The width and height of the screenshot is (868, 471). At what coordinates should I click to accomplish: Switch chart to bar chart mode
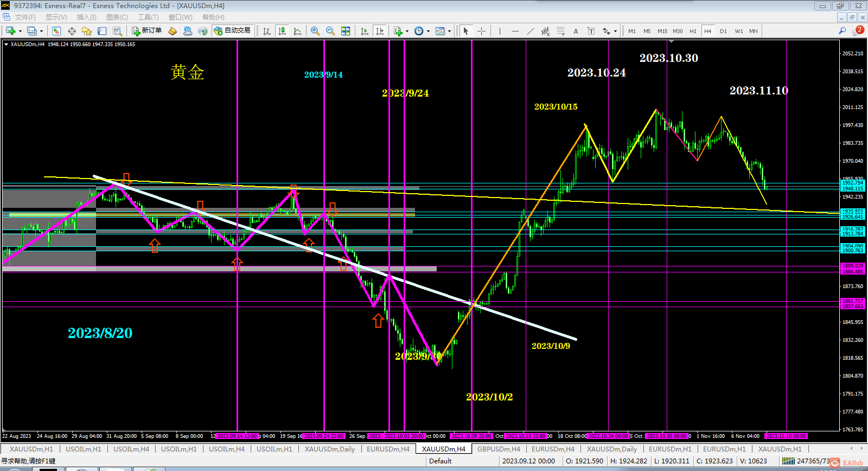(x=267, y=31)
